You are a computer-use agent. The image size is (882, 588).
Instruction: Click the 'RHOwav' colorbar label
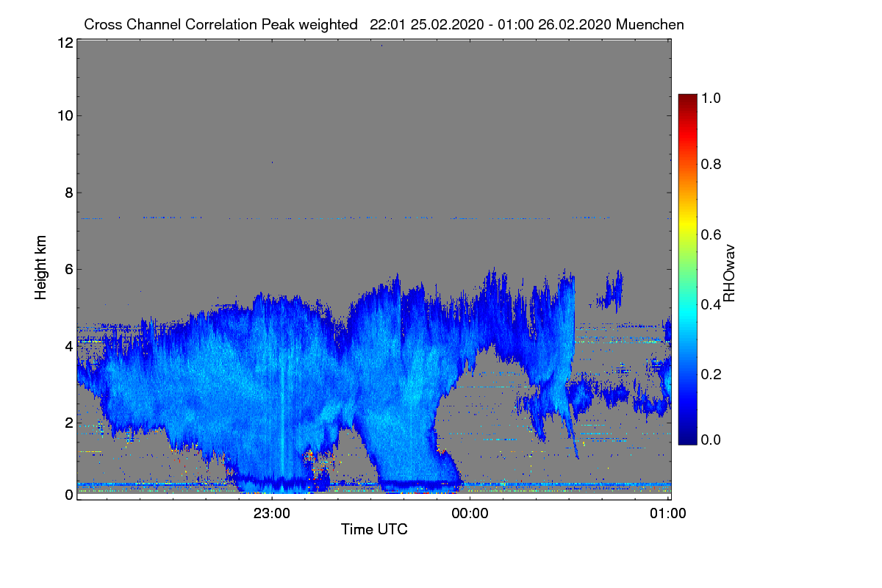coord(729,273)
